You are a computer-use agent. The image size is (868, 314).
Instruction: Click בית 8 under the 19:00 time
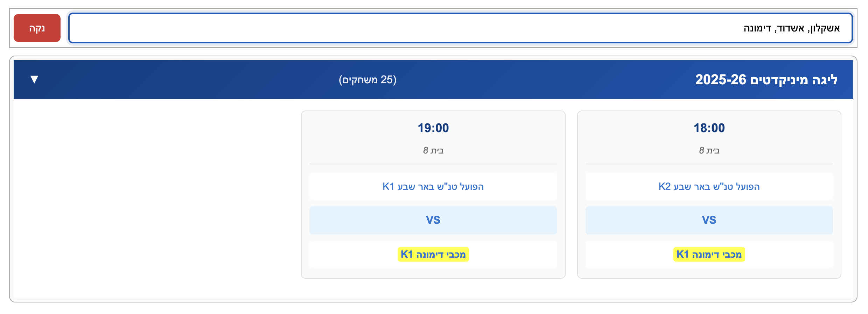tap(433, 150)
